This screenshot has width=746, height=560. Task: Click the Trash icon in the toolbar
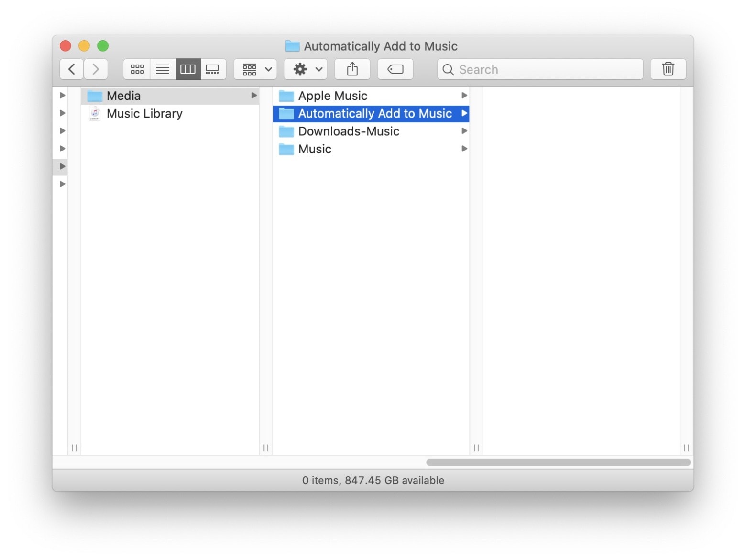click(668, 69)
